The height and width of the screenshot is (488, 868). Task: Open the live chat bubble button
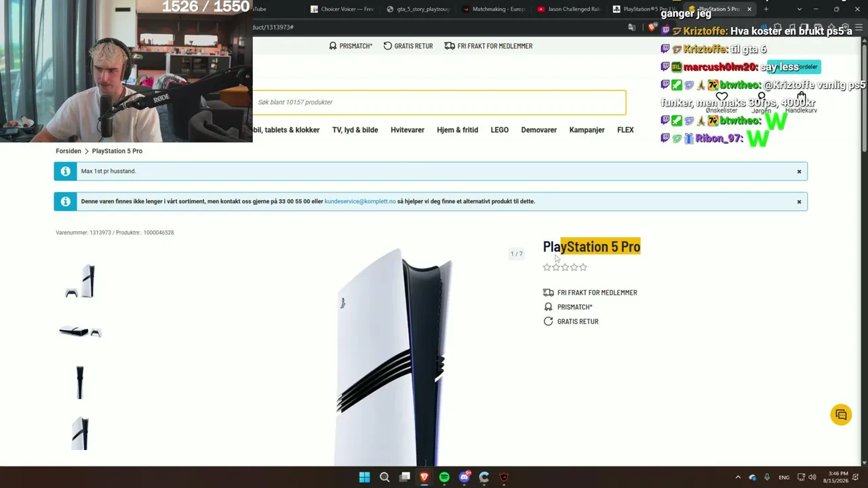pyautogui.click(x=841, y=415)
